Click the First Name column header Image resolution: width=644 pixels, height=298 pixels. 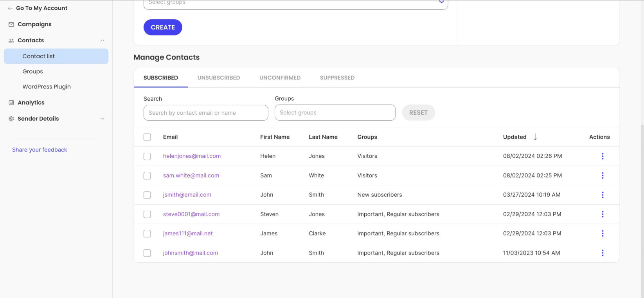[275, 137]
